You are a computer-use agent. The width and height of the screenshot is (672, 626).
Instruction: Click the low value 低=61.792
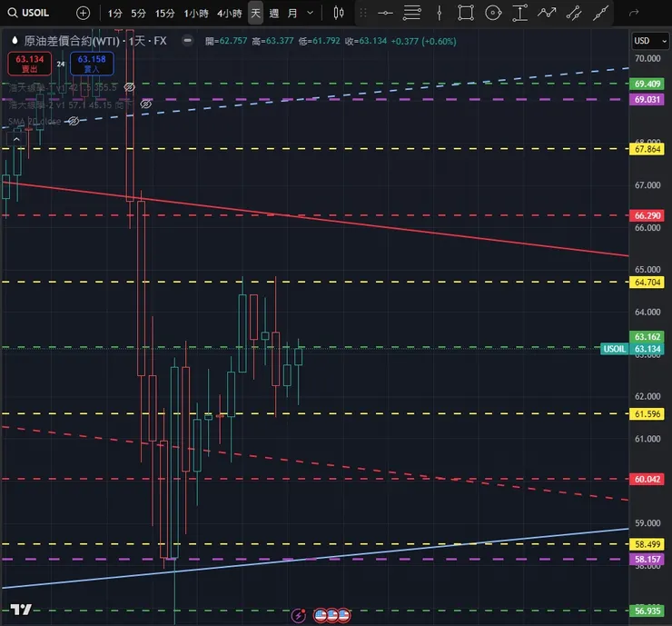(320, 41)
